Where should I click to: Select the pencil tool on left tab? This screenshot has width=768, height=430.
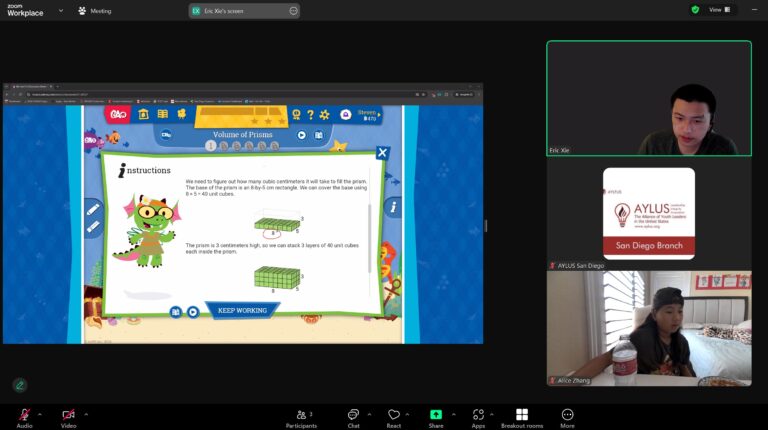coord(93,210)
